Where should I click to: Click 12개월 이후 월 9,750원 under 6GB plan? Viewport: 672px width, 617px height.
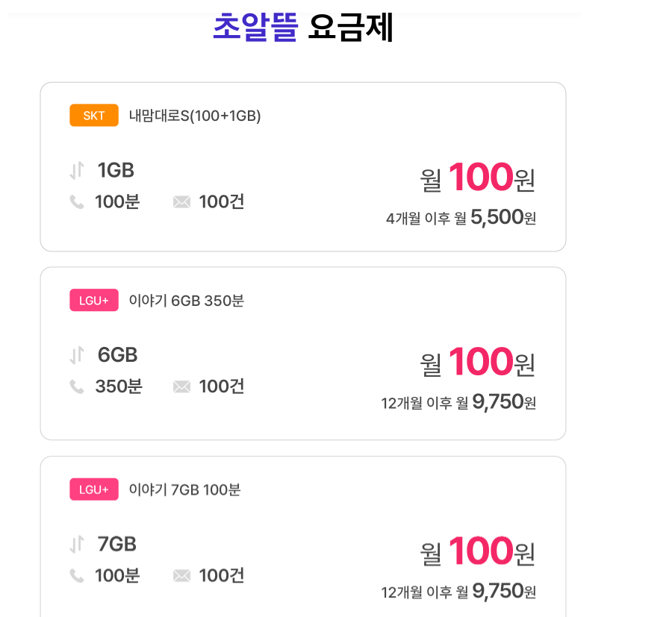pos(458,403)
